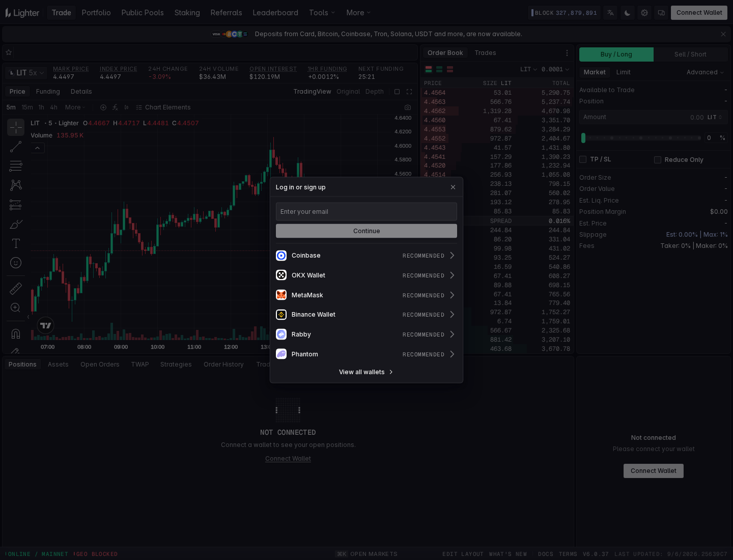This screenshot has height=560, width=733.
Task: View all wallets
Action: coord(366,372)
